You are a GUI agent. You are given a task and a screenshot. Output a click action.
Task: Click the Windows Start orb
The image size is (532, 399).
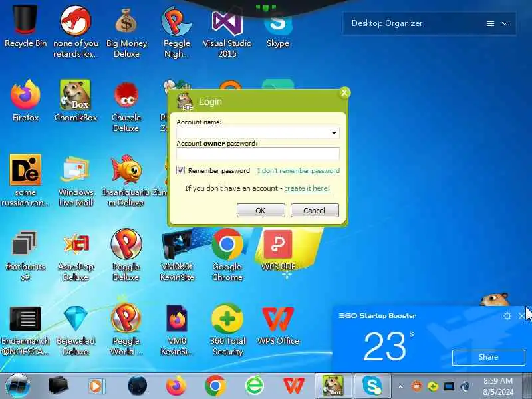pos(17,386)
